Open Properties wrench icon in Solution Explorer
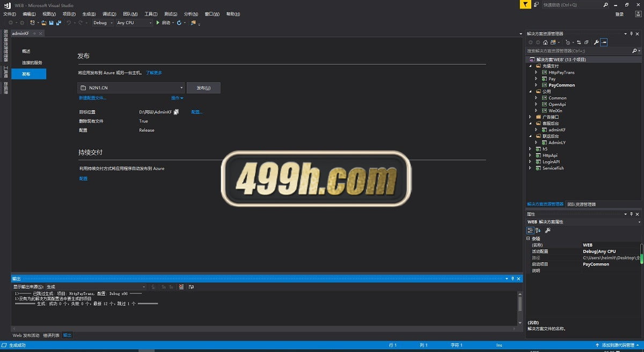Image resolution: width=644 pixels, height=352 pixels. [x=596, y=42]
